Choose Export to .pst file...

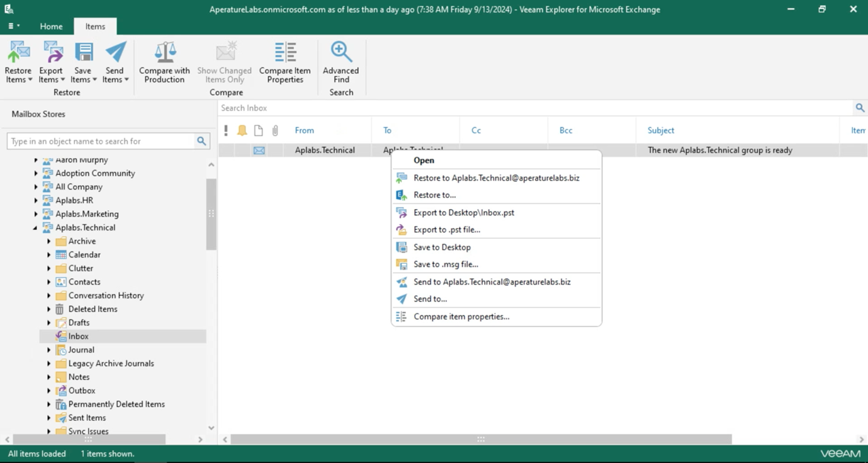tap(496, 229)
